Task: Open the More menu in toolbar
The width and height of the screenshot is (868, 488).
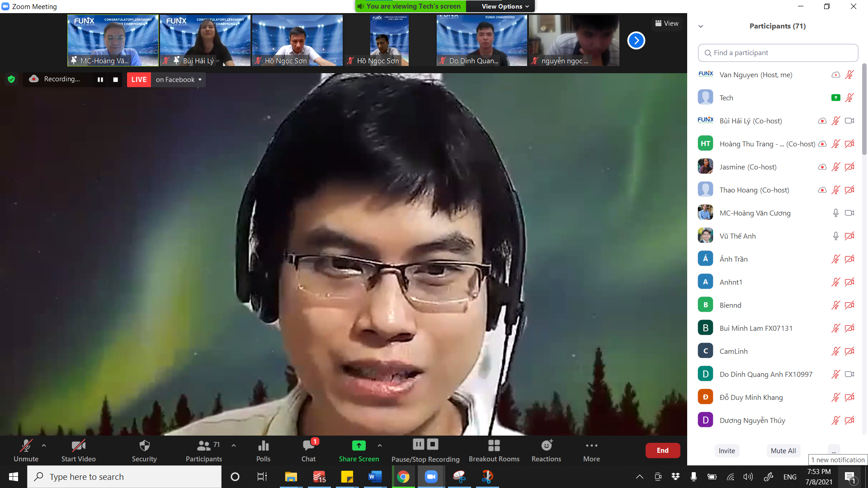Action: pyautogui.click(x=591, y=450)
